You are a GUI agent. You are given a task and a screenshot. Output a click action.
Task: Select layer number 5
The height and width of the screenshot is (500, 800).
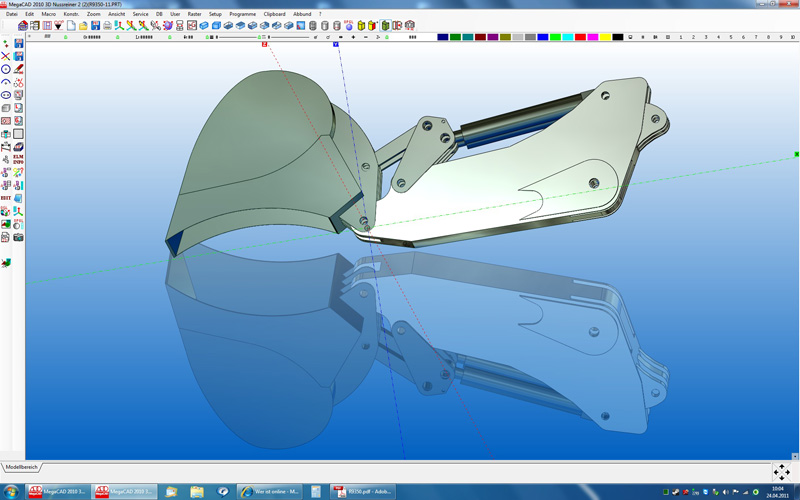[731, 37]
